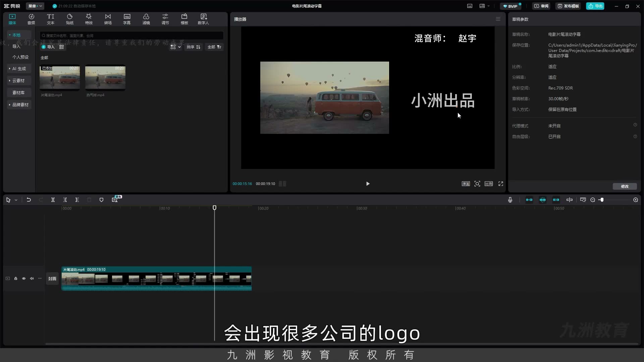Image resolution: width=644 pixels, height=362 pixels.
Task: Zoom out the timeline with minus icon
Action: [x=593, y=200]
